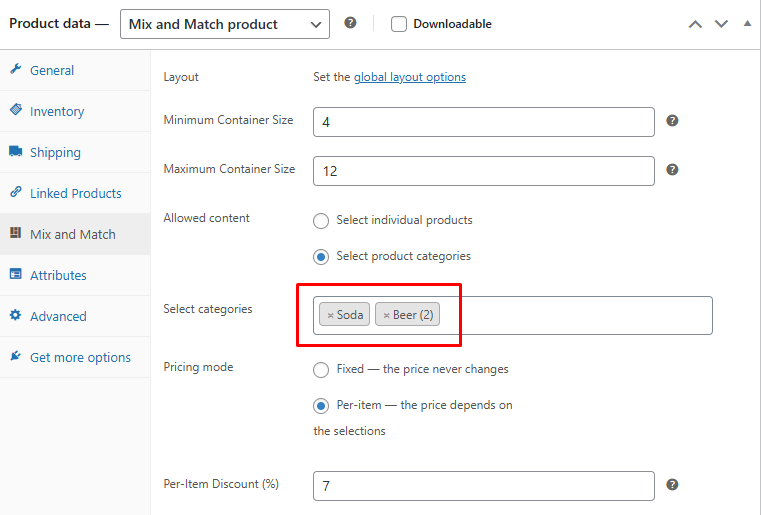Open the Get more options tab
The width and height of the screenshot is (761, 515).
[x=75, y=357]
